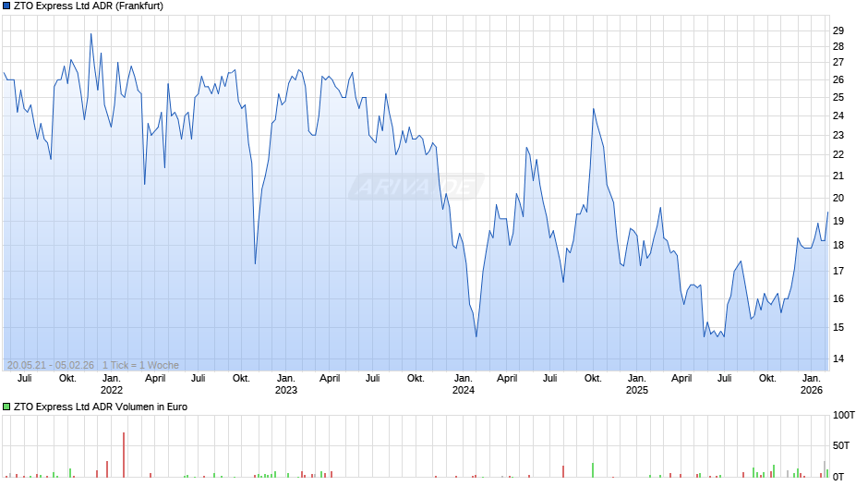Click the price axis label 19
Screen dimensions: 868x486
[838, 221]
